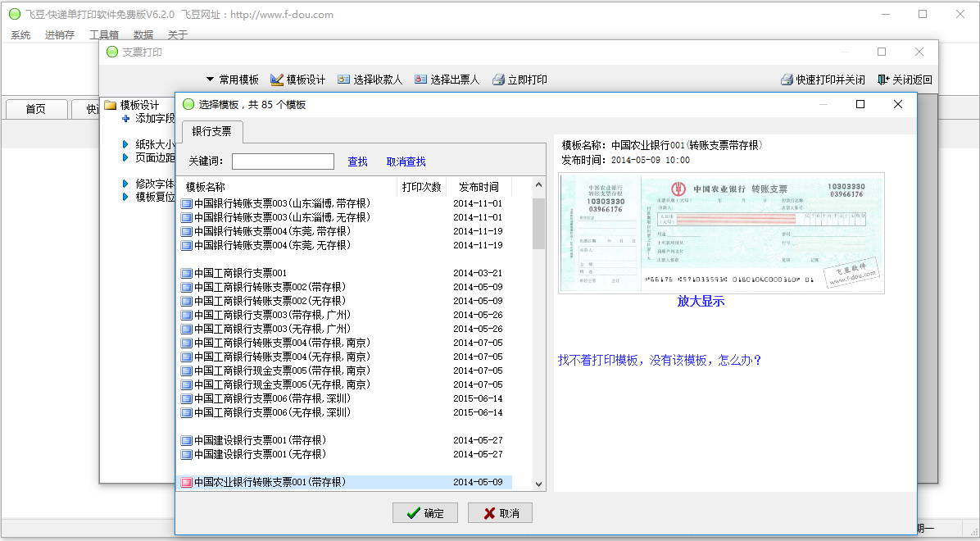The image size is (980, 541).
Task: Click the template list vertical scrollbar thumb
Action: pos(538,224)
